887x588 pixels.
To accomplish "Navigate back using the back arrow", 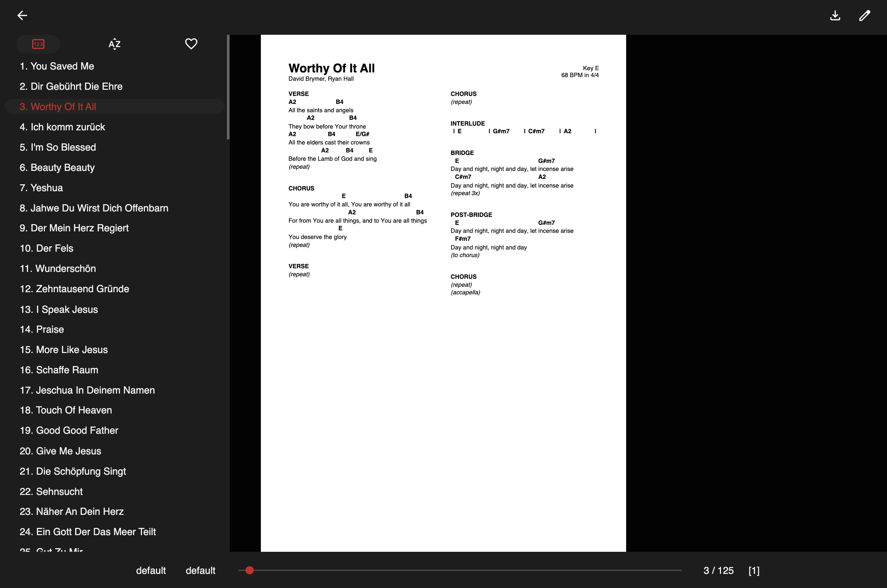I will [x=22, y=15].
